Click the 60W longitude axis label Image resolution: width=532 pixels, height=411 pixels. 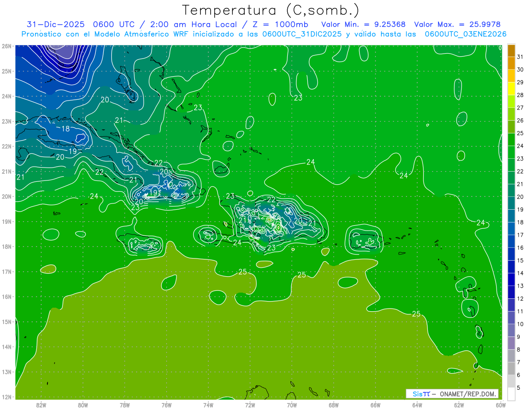501,405
